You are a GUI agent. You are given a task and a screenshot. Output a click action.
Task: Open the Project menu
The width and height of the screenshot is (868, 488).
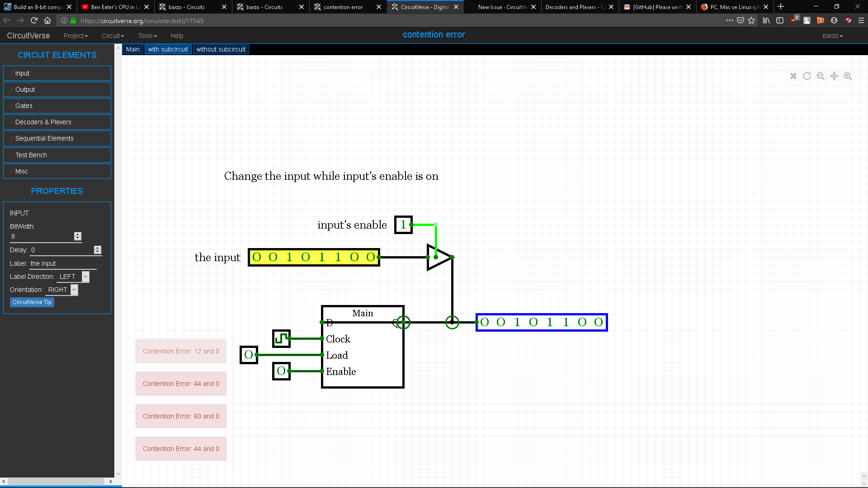pos(75,36)
